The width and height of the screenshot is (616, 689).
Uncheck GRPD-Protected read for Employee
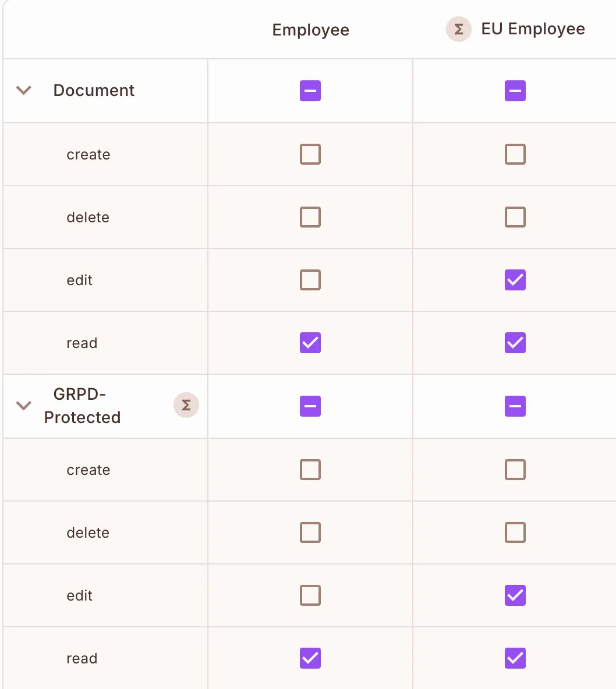[310, 658]
